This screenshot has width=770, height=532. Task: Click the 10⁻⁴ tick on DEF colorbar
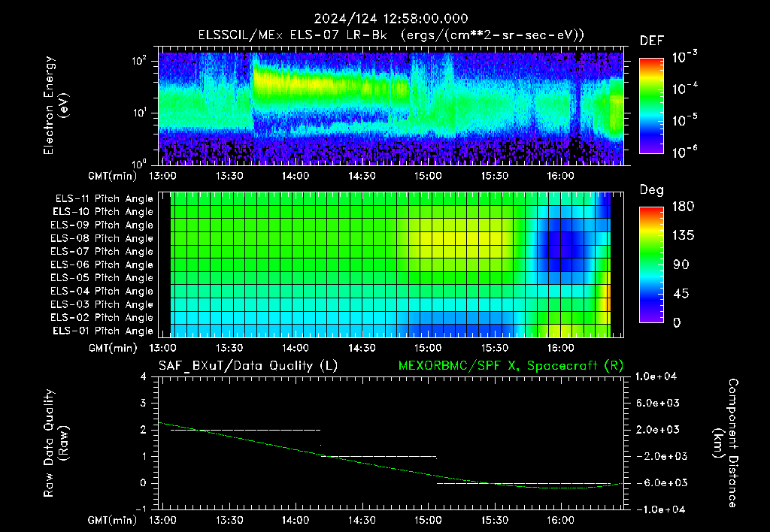684,89
